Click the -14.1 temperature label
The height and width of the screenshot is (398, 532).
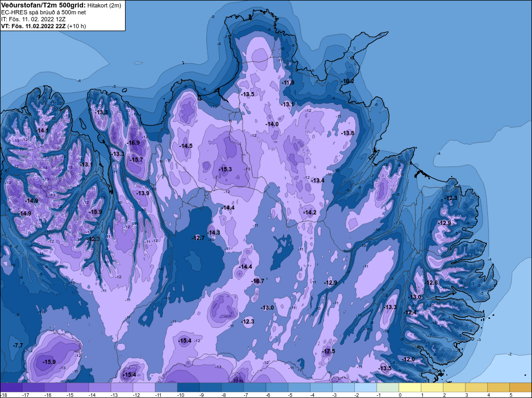tap(43, 130)
